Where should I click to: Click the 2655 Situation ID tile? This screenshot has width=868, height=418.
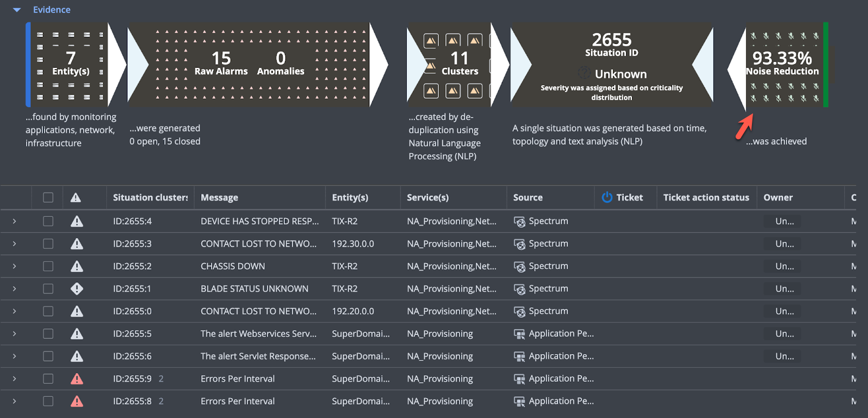612,65
